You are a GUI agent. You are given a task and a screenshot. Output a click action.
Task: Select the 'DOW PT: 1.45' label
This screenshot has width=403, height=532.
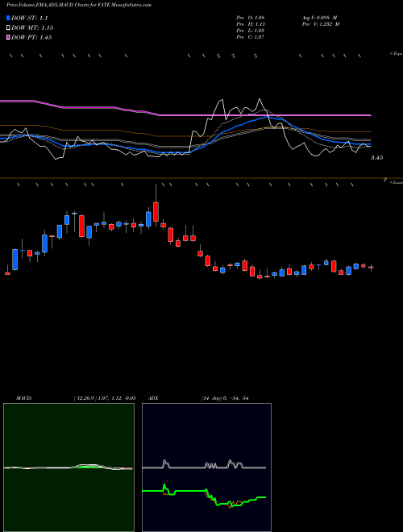click(x=31, y=37)
